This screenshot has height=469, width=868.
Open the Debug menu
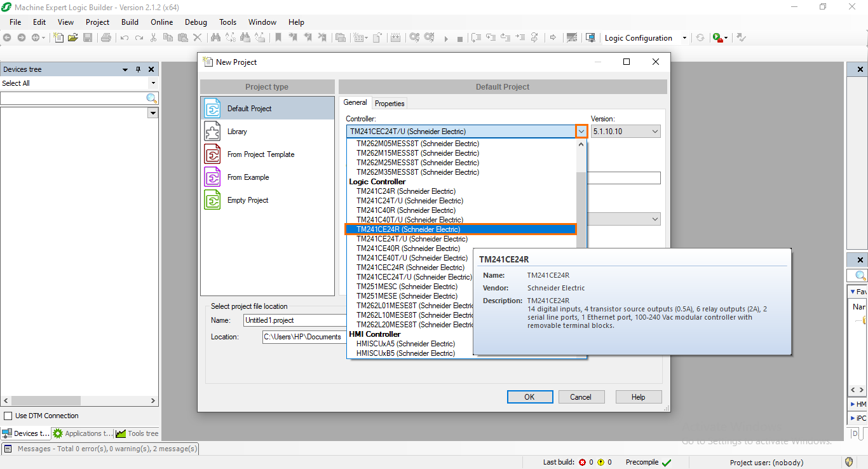pyautogui.click(x=196, y=22)
